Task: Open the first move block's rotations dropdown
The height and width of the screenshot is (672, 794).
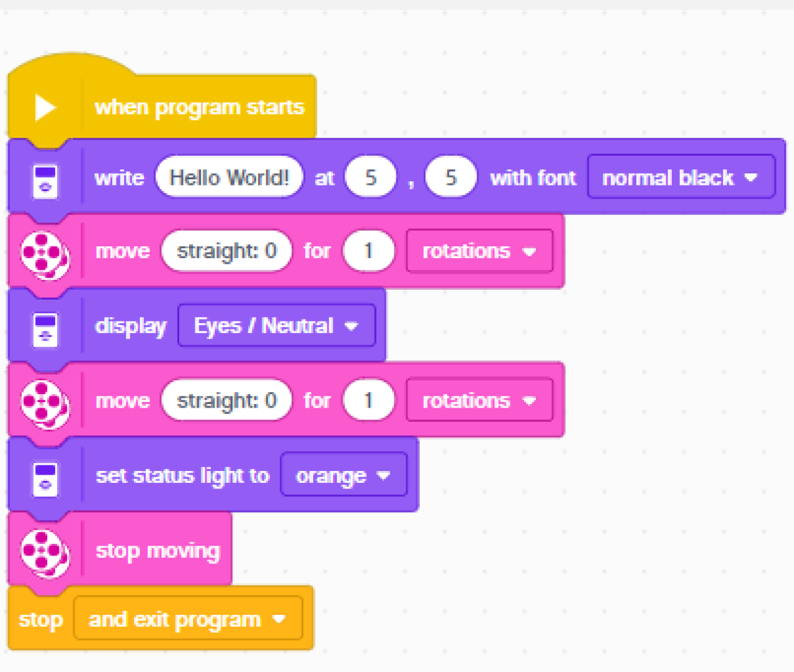Action: pyautogui.click(x=480, y=251)
